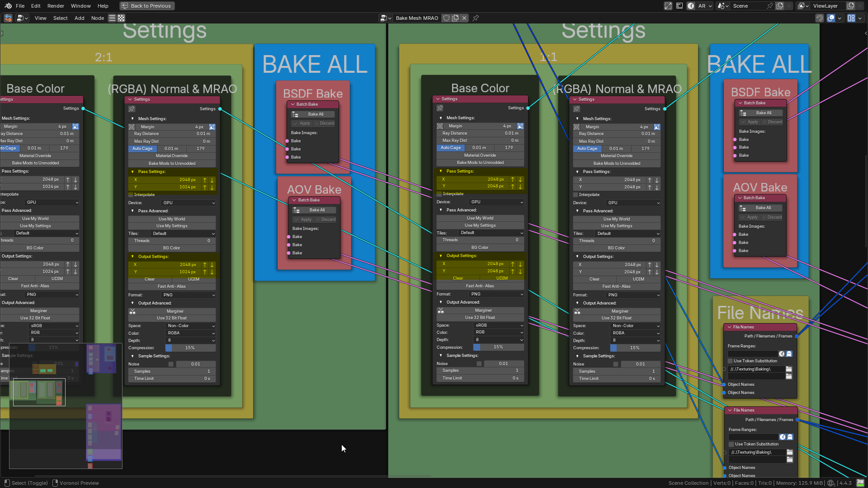Open the File menu
This screenshot has width=868, height=488.
pos(20,6)
